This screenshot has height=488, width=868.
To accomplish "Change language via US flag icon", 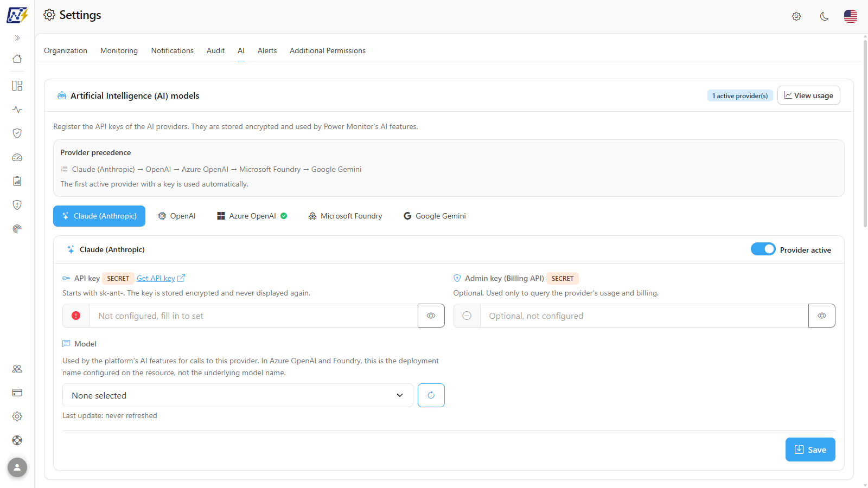I will (x=851, y=16).
